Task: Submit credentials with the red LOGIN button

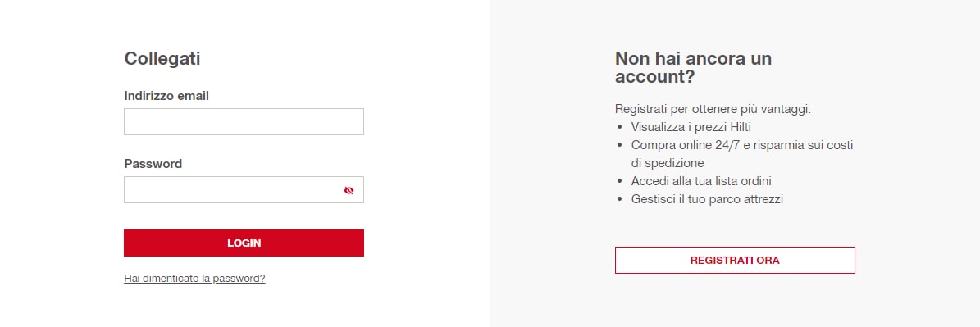Action: point(244,243)
